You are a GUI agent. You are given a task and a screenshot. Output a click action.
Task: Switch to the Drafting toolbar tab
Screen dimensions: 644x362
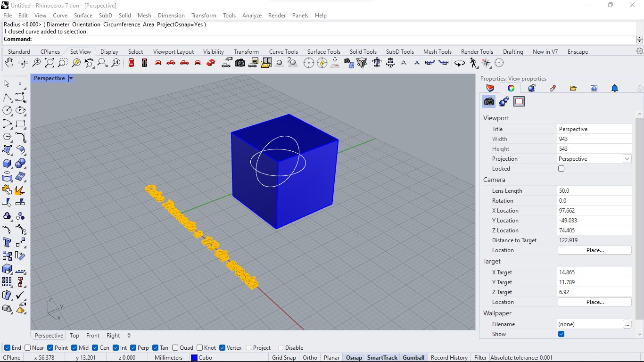click(x=513, y=52)
